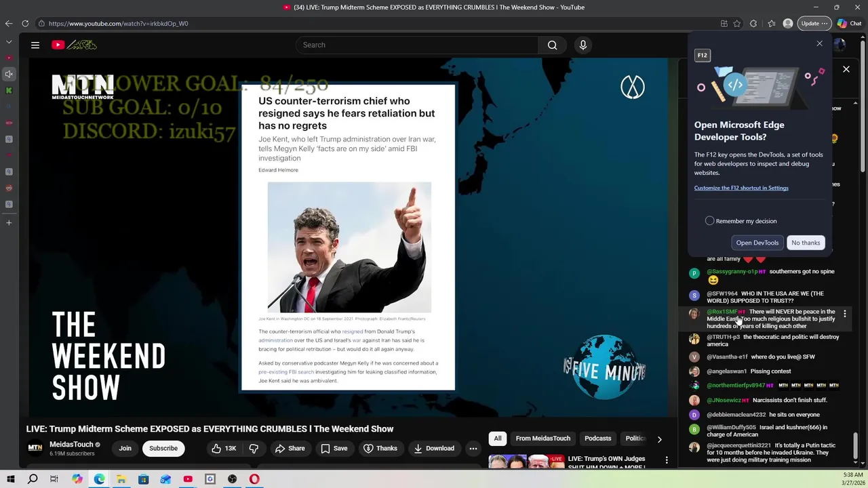868x488 pixels.
Task: Open OBS Studio from taskbar
Action: coord(233,479)
